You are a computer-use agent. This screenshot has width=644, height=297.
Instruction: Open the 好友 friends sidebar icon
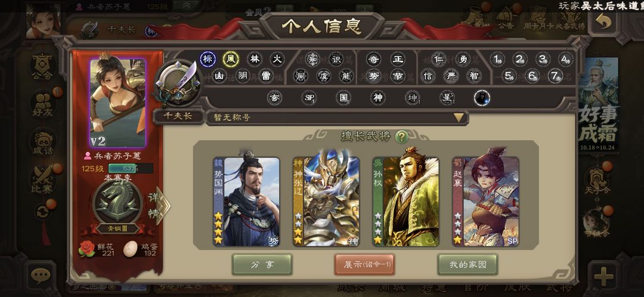click(44, 104)
